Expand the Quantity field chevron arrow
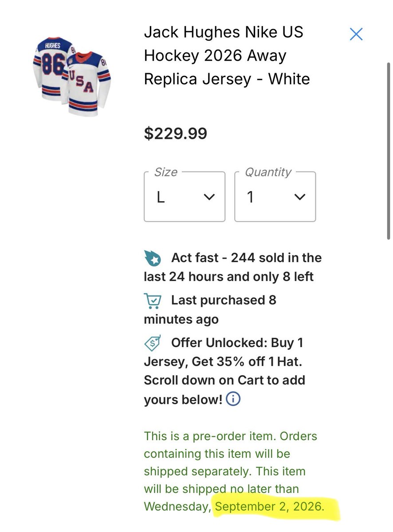 coord(300,197)
